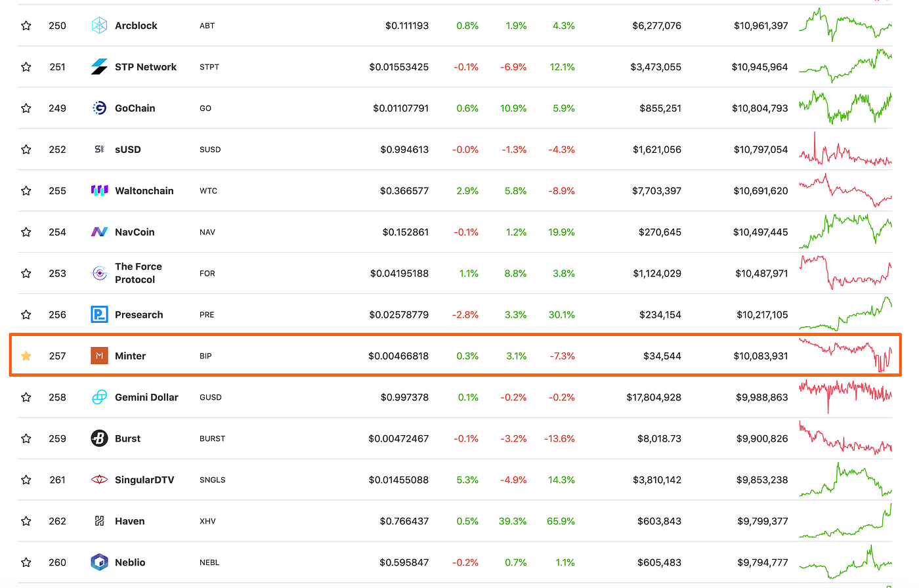Star the Burst row
Image resolution: width=919 pixels, height=588 pixels.
tap(26, 439)
